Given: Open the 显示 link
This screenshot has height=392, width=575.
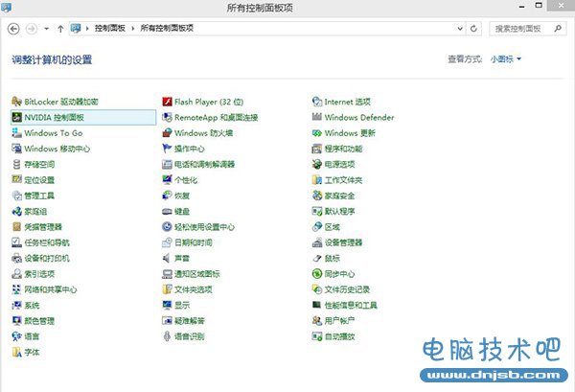Looking at the screenshot, I should [x=182, y=305].
